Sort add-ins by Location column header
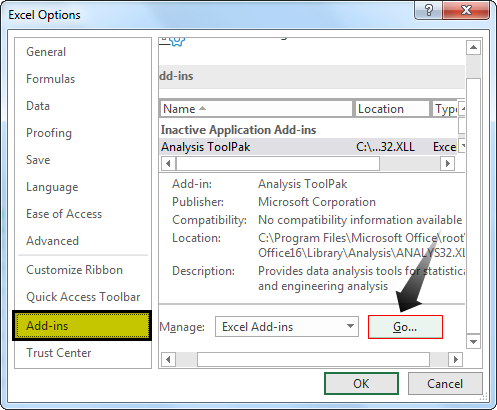 [x=392, y=109]
